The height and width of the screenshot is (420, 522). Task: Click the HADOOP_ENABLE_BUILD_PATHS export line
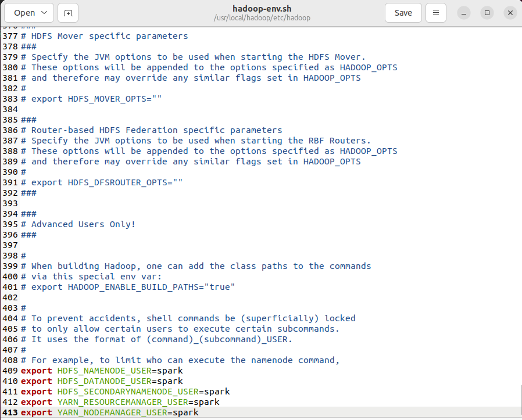click(x=128, y=287)
